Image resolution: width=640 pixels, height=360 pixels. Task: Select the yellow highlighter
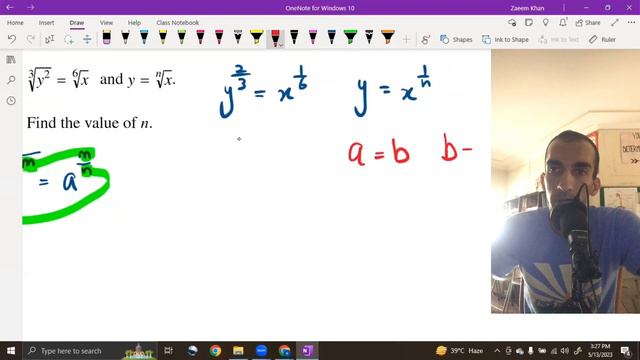pos(257,38)
